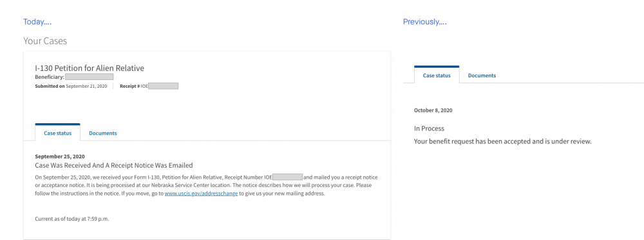Click the I-130 Petition for Alien Relative title
The width and height of the screenshot is (644, 240).
tap(90, 68)
